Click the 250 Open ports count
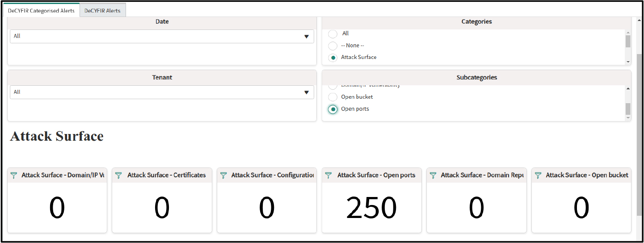The height and width of the screenshot is (243, 644). [x=371, y=209]
